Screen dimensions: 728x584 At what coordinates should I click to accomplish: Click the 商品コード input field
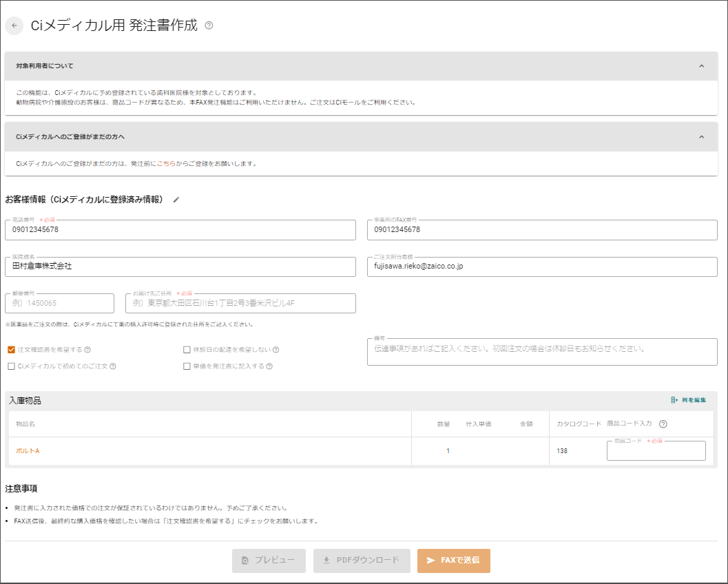(x=656, y=451)
